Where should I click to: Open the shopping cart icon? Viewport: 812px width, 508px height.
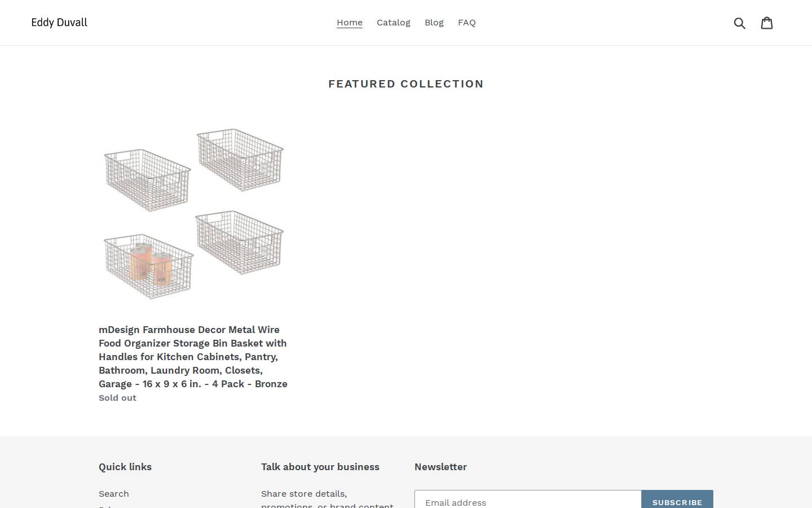767,23
